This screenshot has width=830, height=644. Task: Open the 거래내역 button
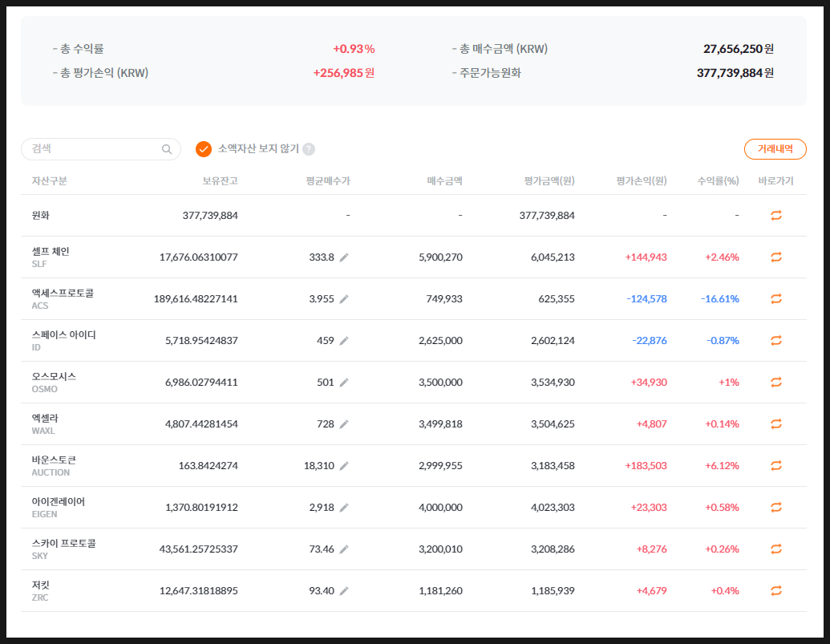pos(775,148)
